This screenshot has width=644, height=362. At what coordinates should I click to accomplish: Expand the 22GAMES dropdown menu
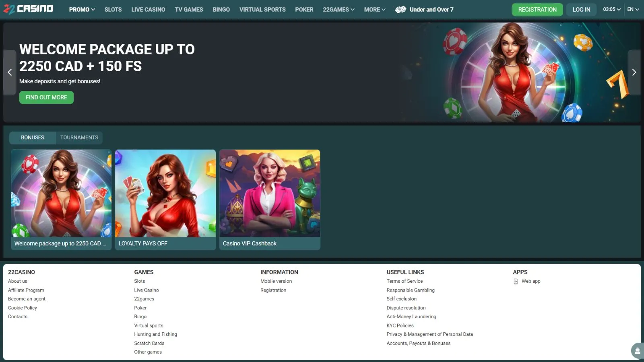click(x=339, y=10)
